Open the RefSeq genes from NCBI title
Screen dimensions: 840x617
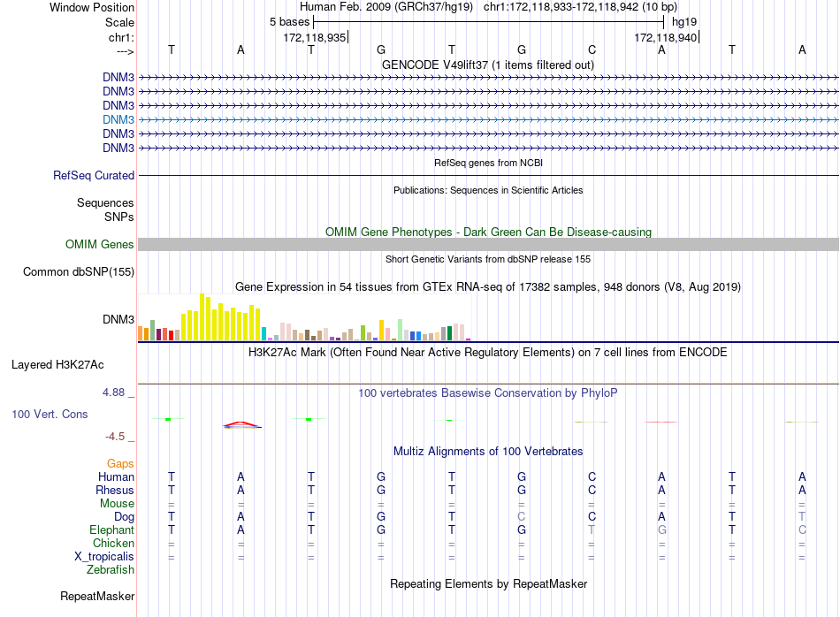(488, 163)
